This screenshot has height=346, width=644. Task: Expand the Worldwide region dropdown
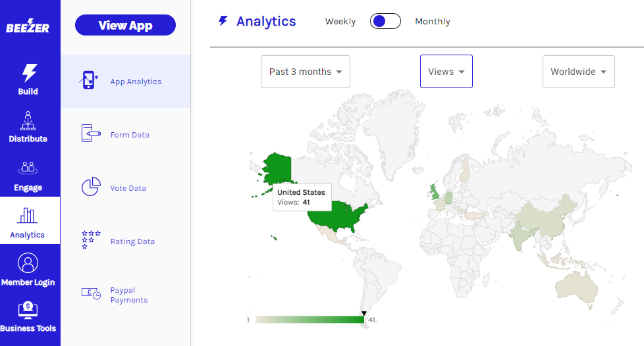(x=578, y=72)
